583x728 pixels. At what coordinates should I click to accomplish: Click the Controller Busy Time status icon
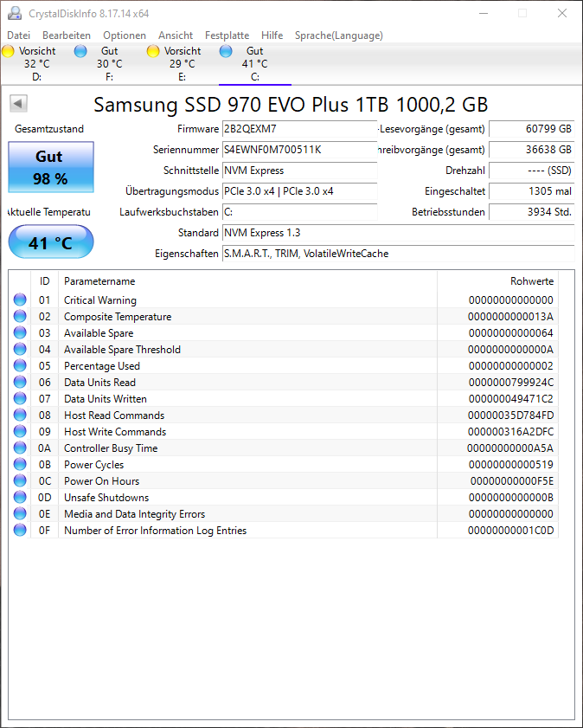tap(20, 448)
